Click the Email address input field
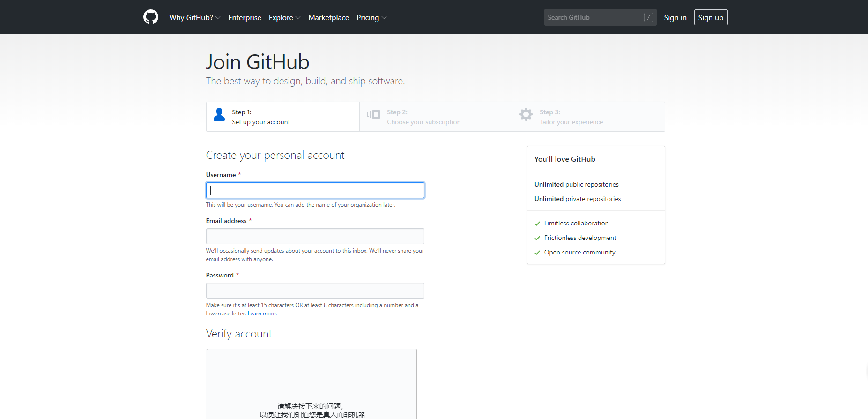 [315, 236]
